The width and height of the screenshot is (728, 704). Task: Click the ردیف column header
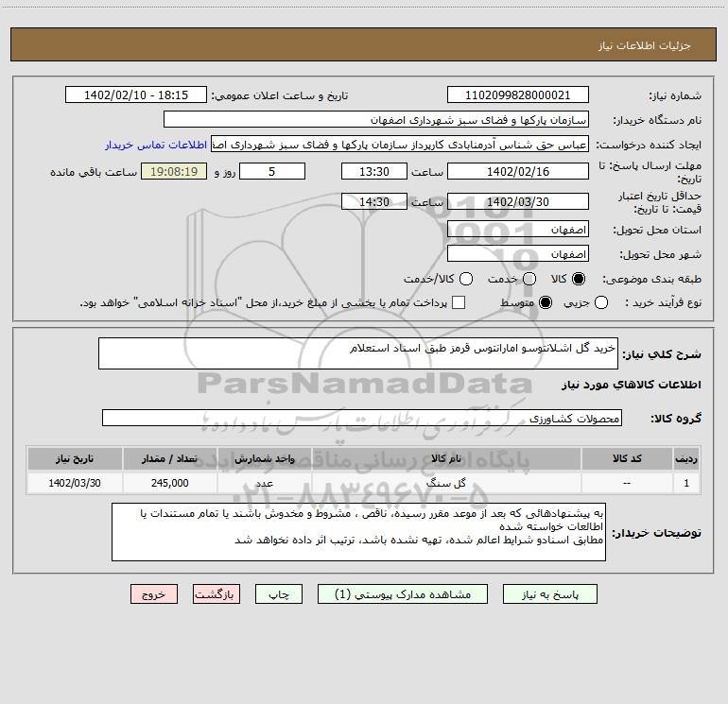coord(686,458)
